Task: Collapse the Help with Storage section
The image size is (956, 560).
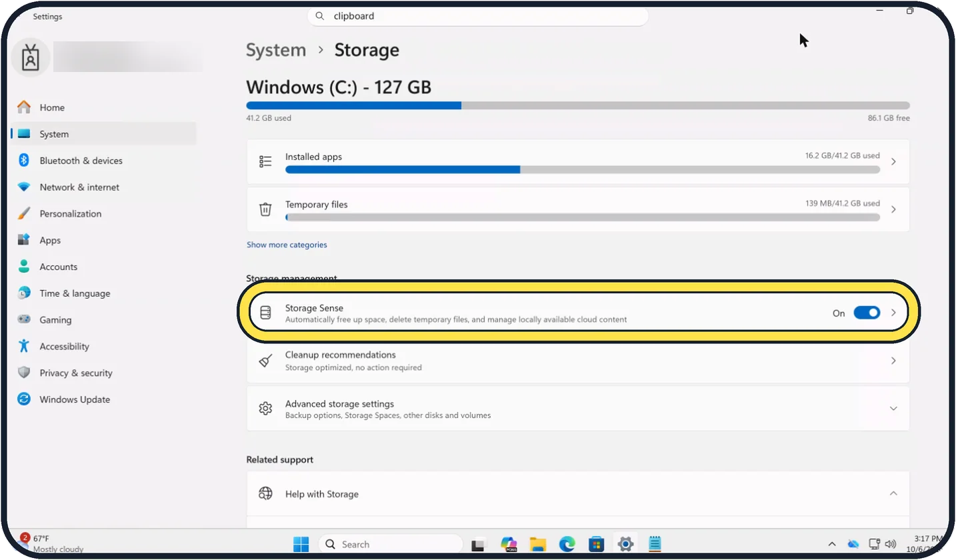Action: (x=893, y=493)
